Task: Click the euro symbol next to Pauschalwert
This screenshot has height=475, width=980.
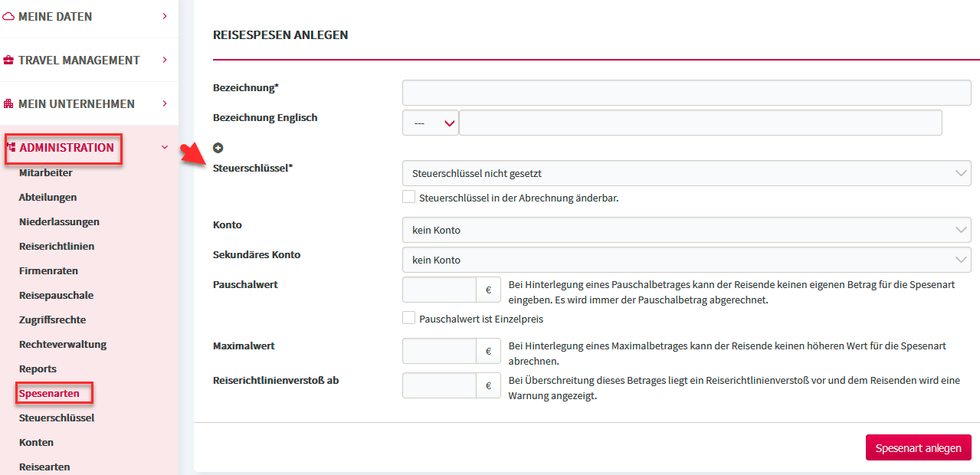Action: pyautogui.click(x=488, y=290)
